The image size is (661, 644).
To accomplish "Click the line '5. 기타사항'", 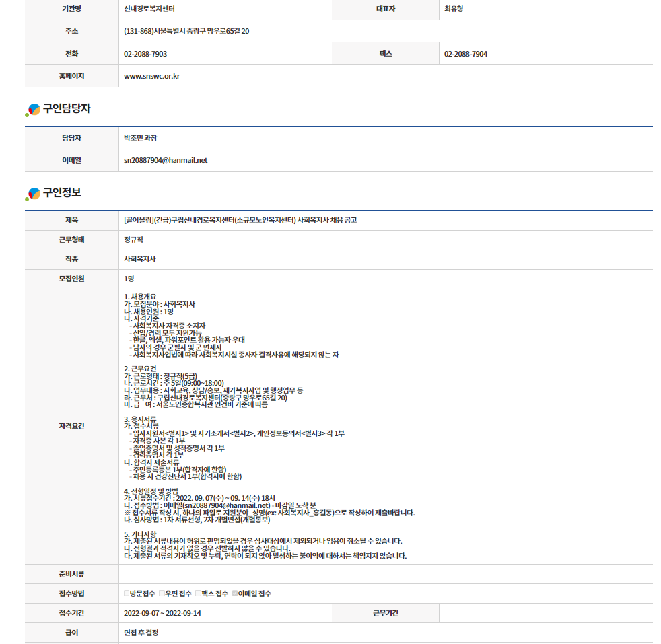I will [x=140, y=534].
